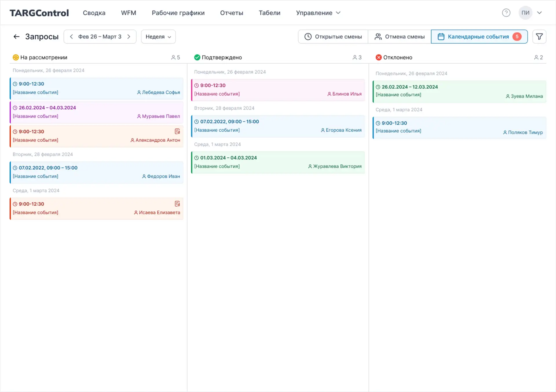Click the note icon on Исаева Елизавета card
This screenshot has width=556, height=392.
pos(177,204)
